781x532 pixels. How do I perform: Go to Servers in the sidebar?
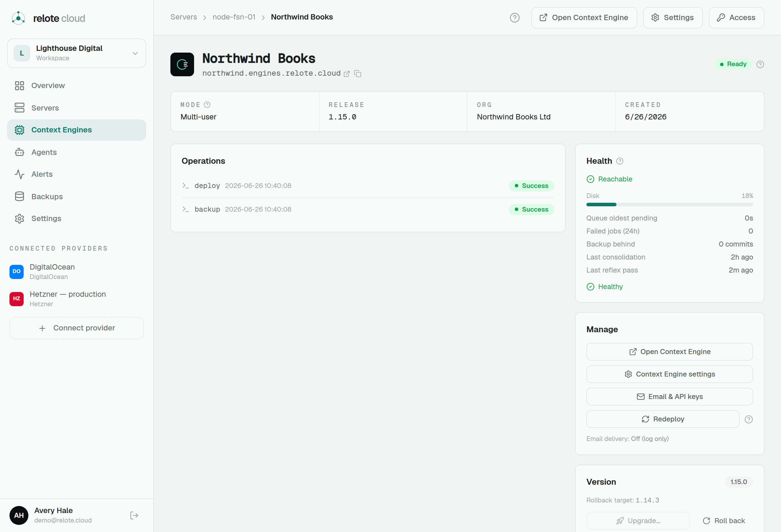coord(77,108)
